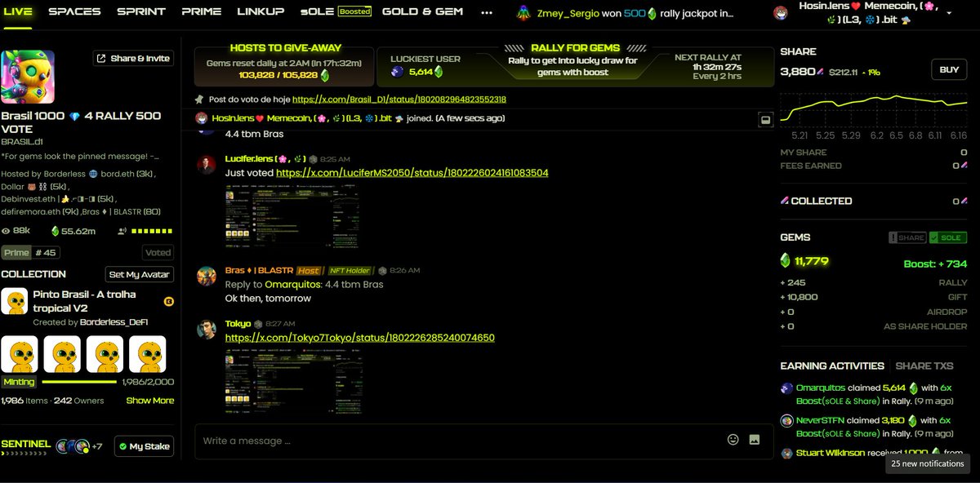Click the orange B badge beside collection
Image resolution: width=980 pixels, height=483 pixels.
169,301
